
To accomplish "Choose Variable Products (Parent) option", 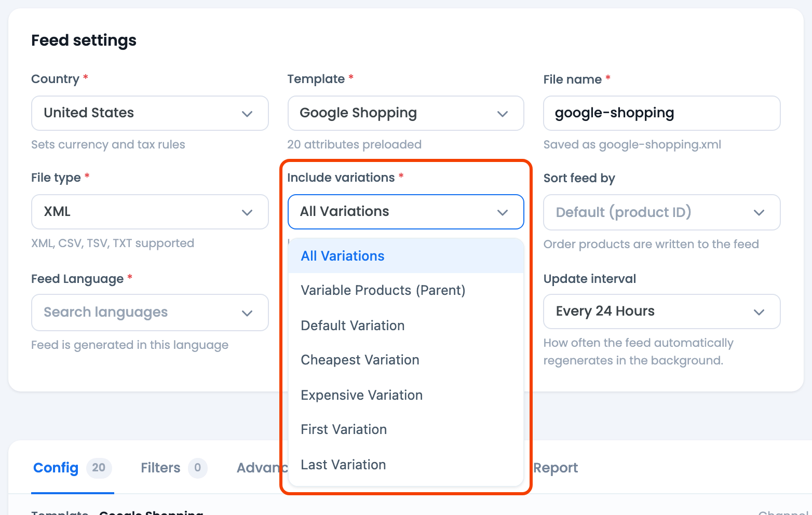I will tap(406, 290).
